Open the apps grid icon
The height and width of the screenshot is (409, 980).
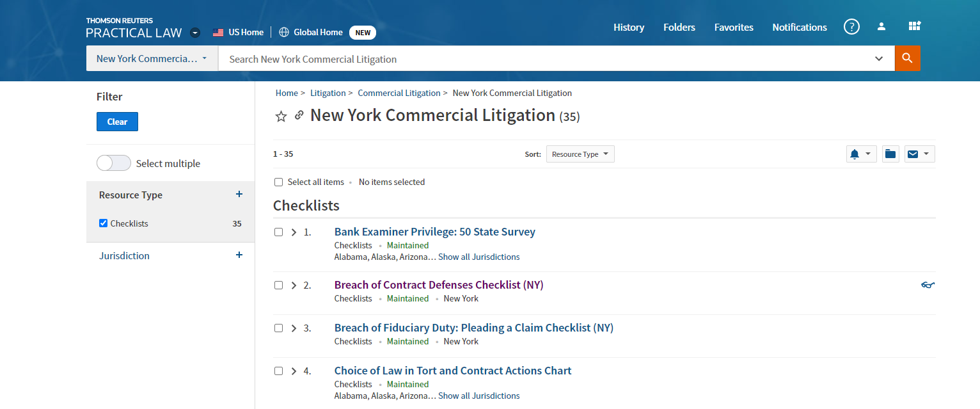tap(914, 26)
